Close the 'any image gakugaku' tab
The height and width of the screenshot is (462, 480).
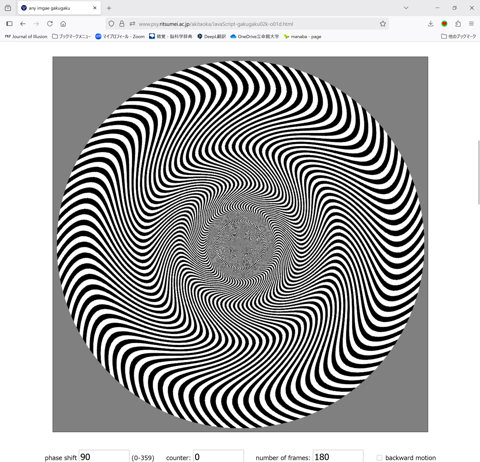pyautogui.click(x=95, y=8)
